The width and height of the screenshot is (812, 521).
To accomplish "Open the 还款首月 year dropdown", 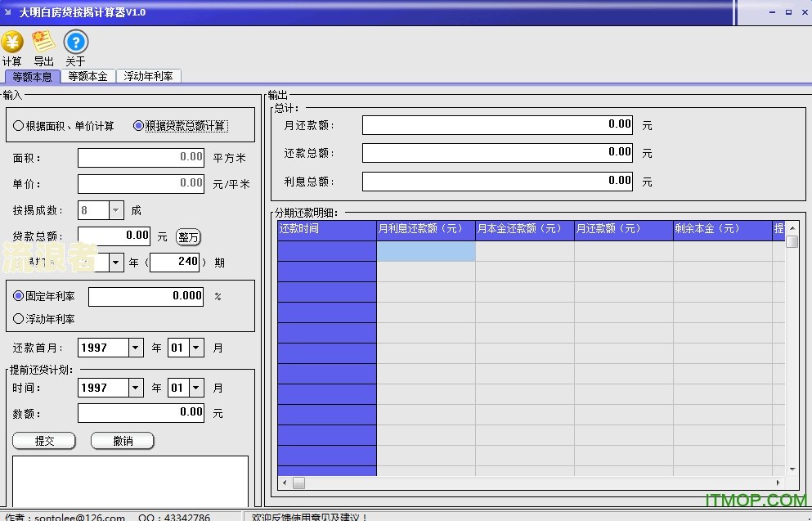I will point(136,348).
